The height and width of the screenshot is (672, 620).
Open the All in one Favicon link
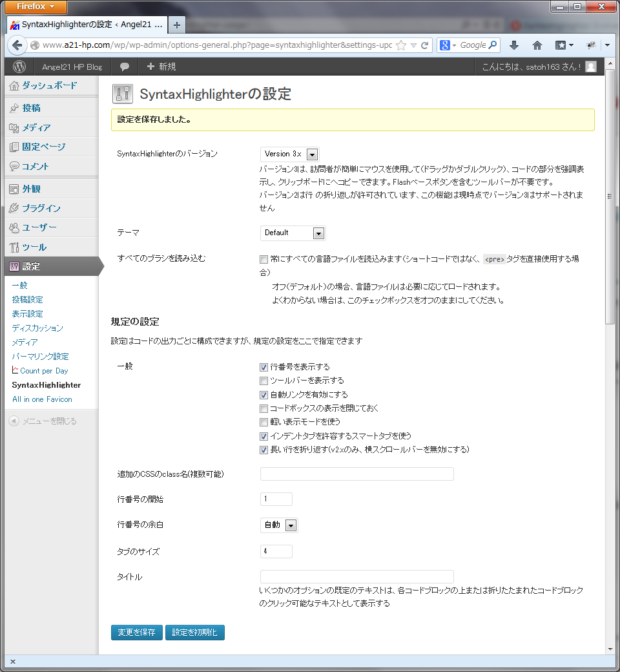(42, 399)
